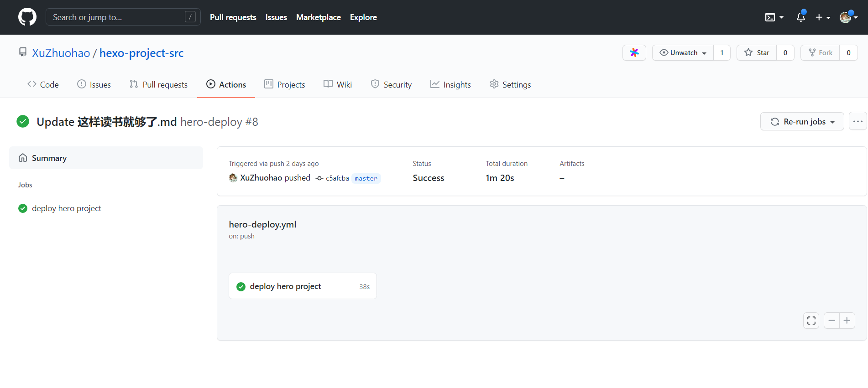
Task: Open the Wiki tab
Action: 338,84
